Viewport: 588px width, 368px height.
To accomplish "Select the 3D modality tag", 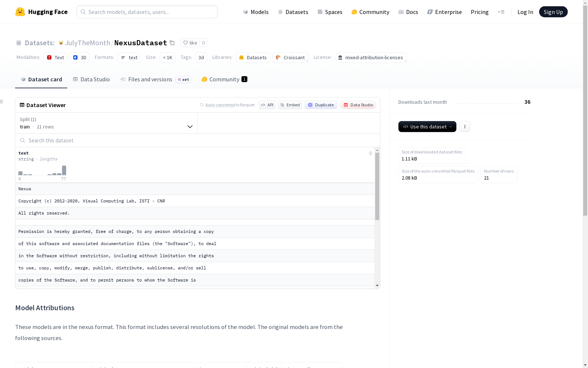I will (80, 57).
